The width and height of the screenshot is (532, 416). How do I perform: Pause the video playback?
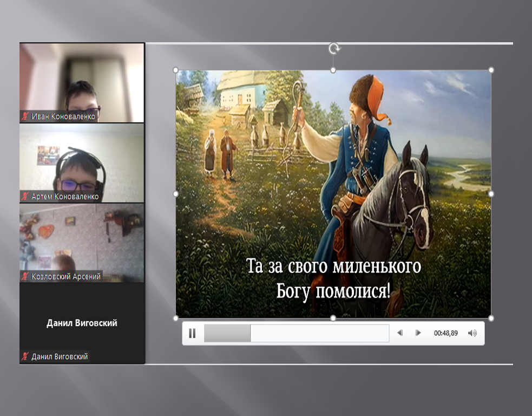click(192, 333)
